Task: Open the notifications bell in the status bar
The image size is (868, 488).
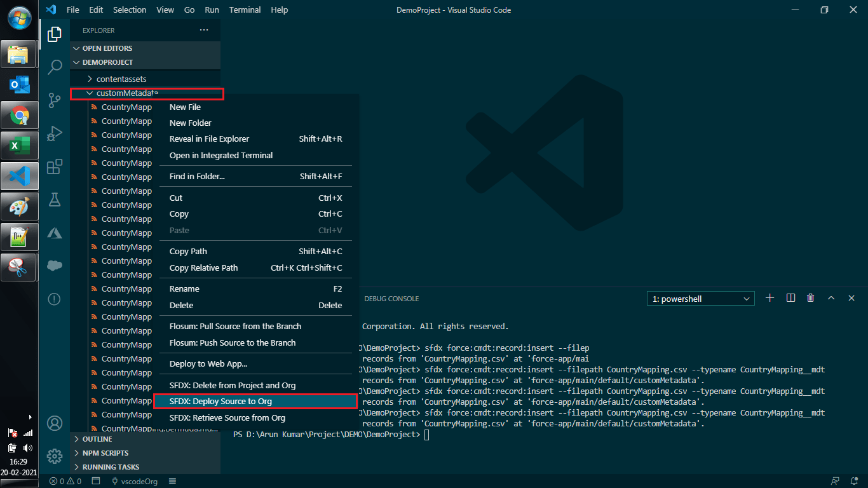Action: point(855,481)
